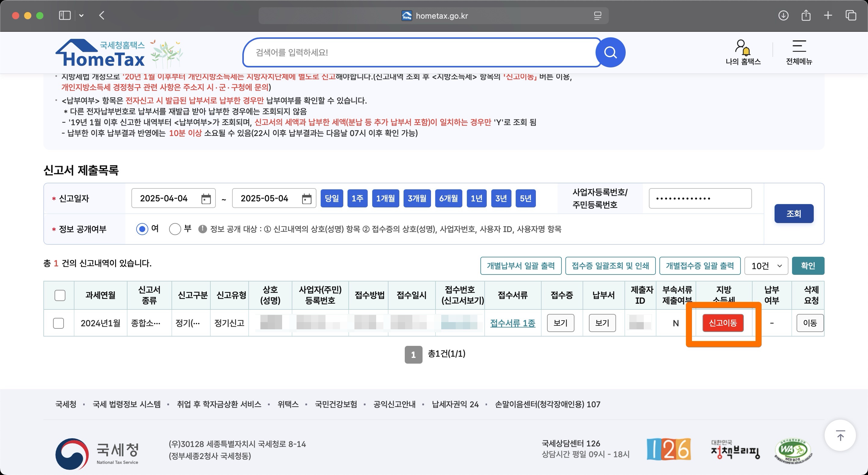
Task: Open start date calendar picker icon
Action: click(x=206, y=199)
